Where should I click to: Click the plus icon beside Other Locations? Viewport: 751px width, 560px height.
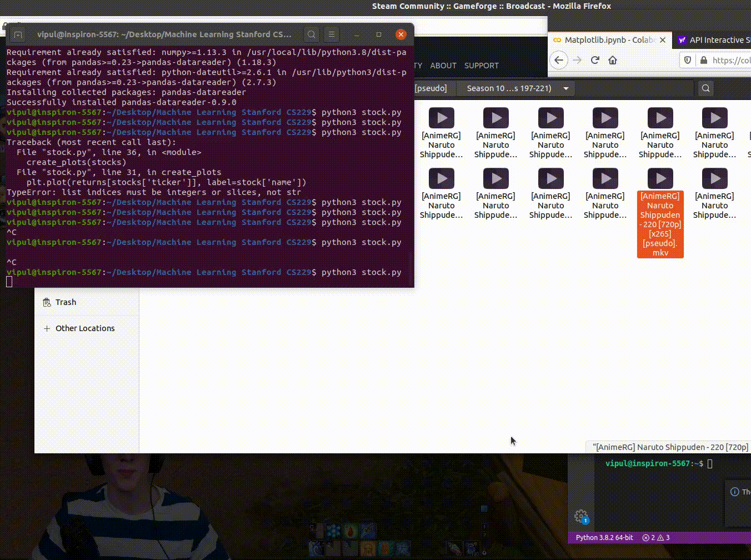click(x=47, y=328)
